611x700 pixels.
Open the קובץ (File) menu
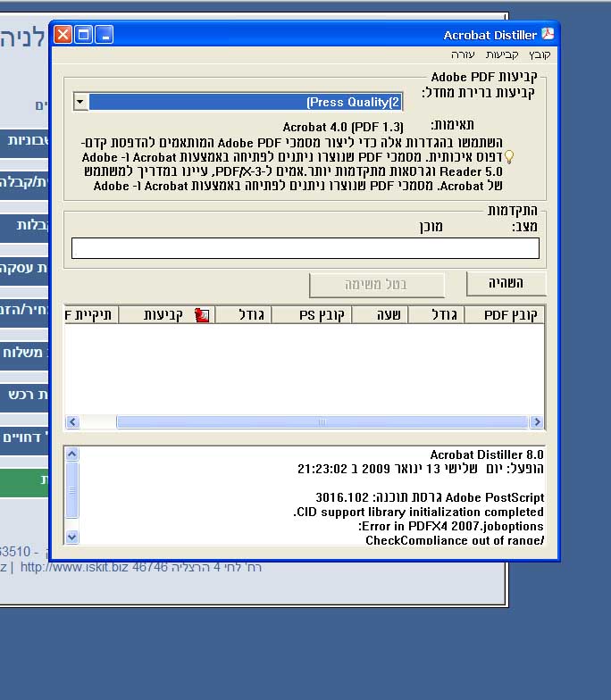coord(540,55)
